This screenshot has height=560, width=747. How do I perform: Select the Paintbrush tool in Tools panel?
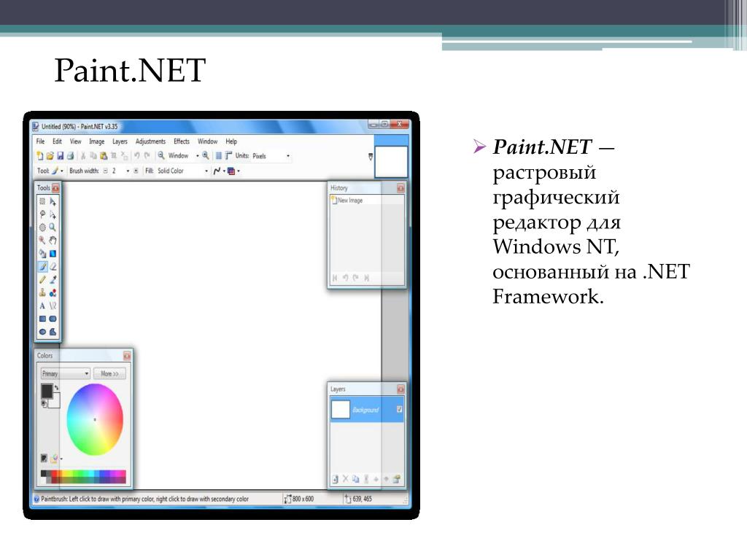click(42, 267)
